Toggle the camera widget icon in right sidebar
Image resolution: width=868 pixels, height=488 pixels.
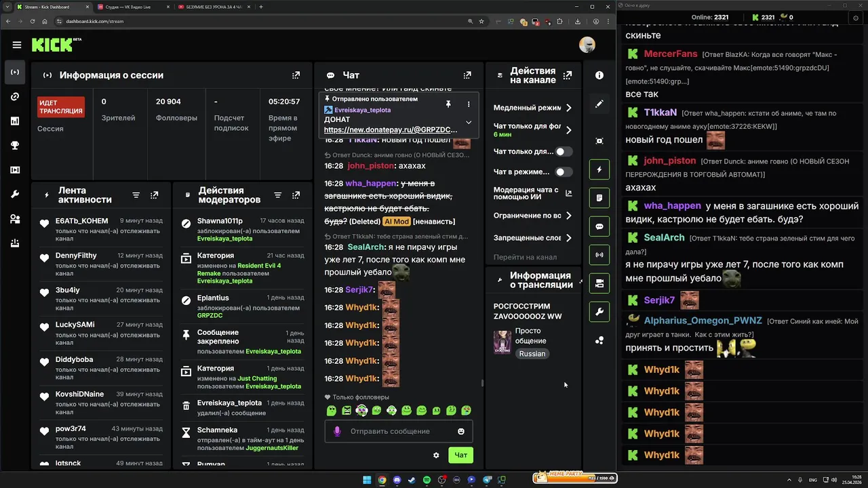tap(599, 283)
